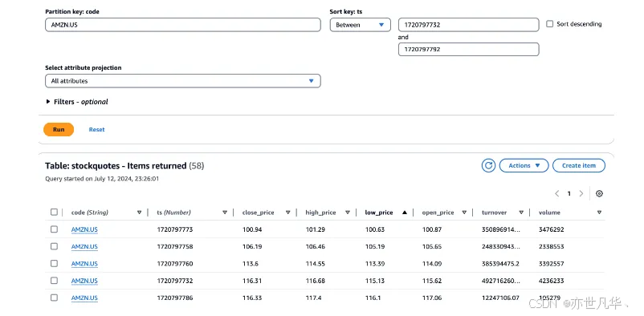Focus the partition key AMZN.US field
Viewport: 644px width, 316px height.
pyautogui.click(x=183, y=25)
